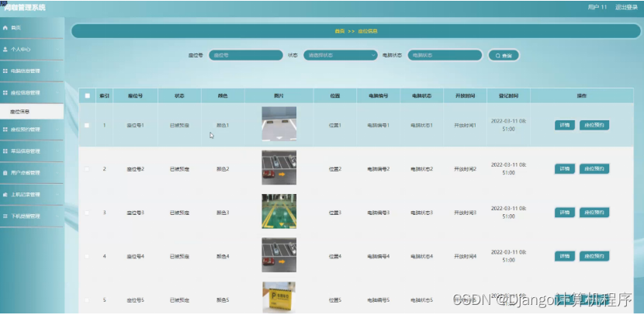Click the cell 电脑状态3

[x=422, y=213]
